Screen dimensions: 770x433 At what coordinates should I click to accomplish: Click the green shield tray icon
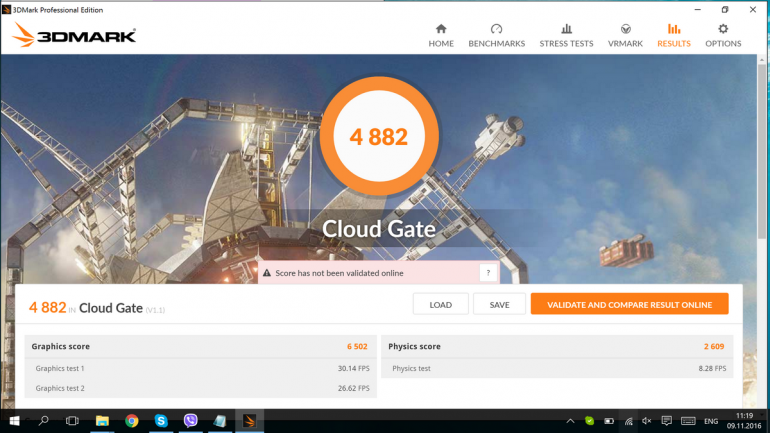[589, 421]
